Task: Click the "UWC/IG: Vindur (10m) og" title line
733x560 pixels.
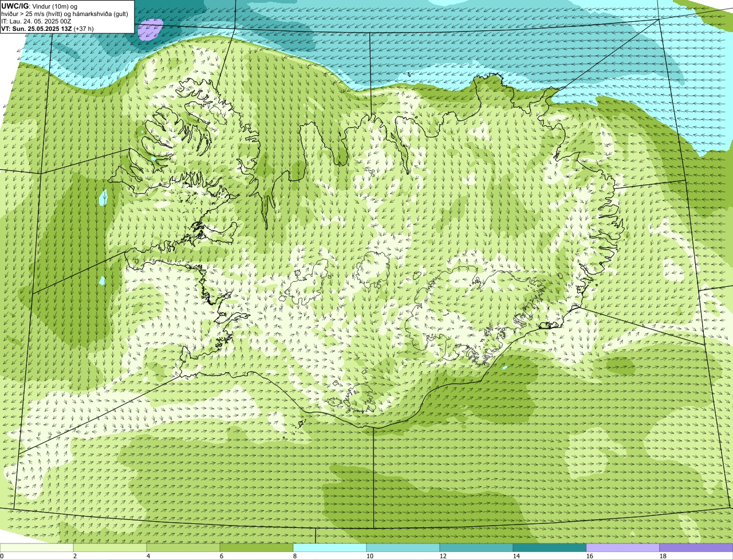Action: [39, 6]
